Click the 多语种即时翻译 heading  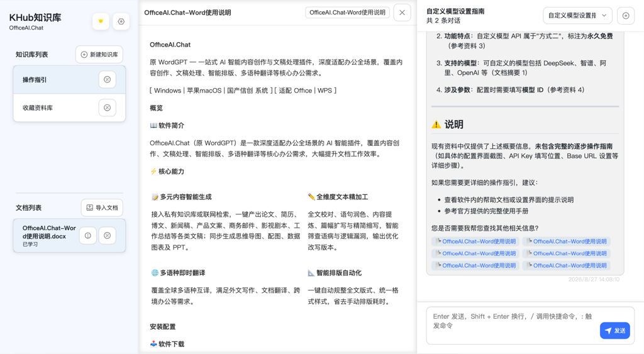178,273
